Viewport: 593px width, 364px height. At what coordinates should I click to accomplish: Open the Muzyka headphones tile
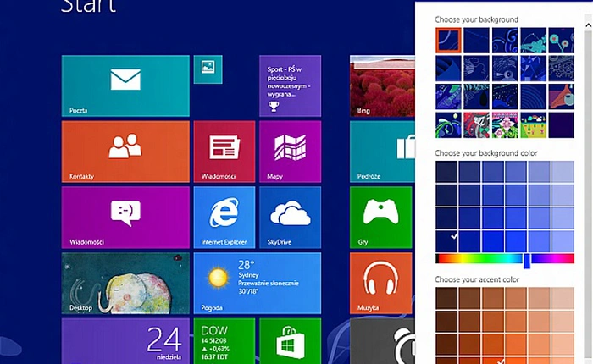(381, 283)
